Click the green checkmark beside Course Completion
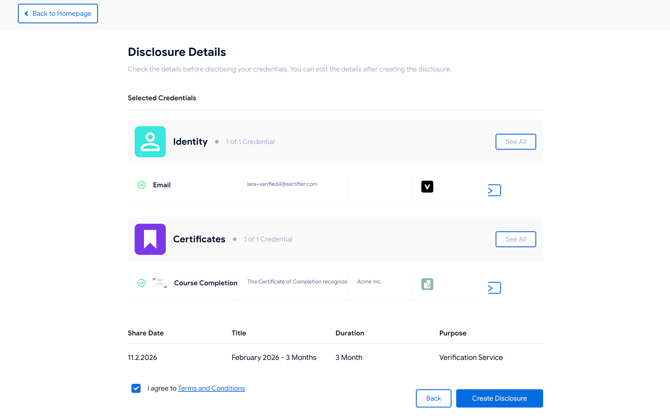The height and width of the screenshot is (419, 670). click(141, 283)
